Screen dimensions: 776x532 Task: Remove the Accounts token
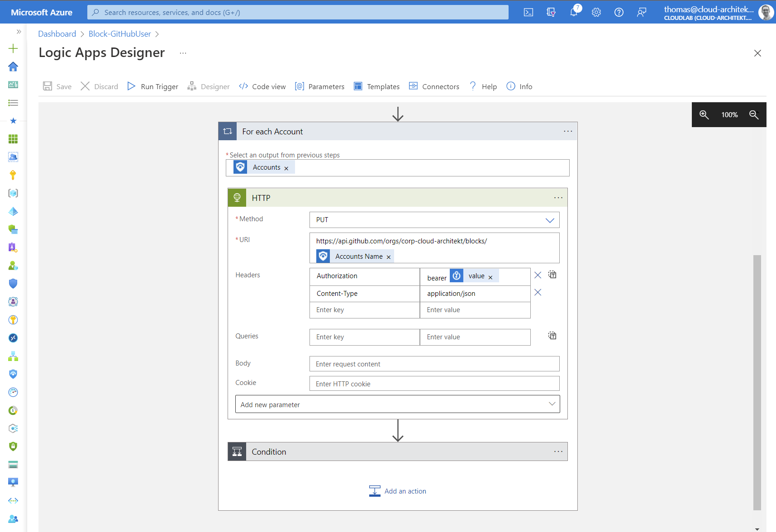tap(286, 168)
